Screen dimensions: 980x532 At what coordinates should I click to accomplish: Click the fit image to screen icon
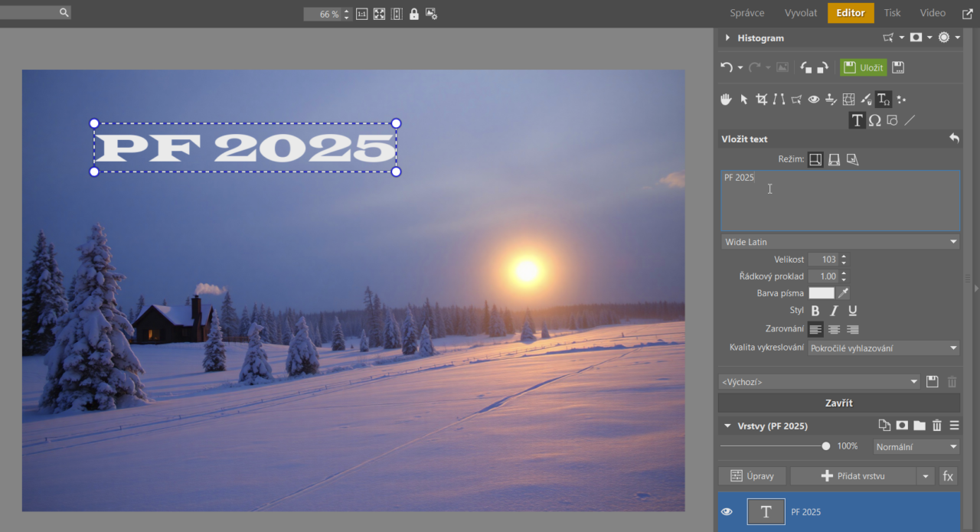point(378,13)
